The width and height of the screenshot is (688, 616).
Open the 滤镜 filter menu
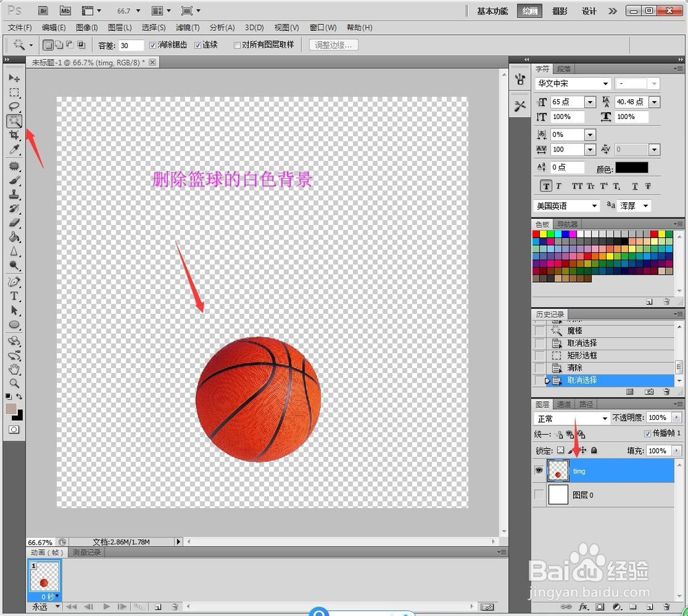click(x=189, y=28)
